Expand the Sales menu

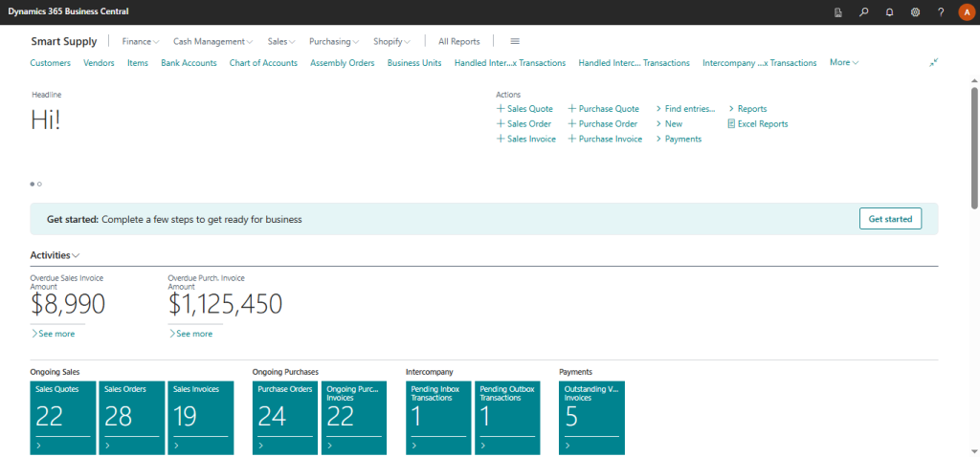tap(281, 41)
